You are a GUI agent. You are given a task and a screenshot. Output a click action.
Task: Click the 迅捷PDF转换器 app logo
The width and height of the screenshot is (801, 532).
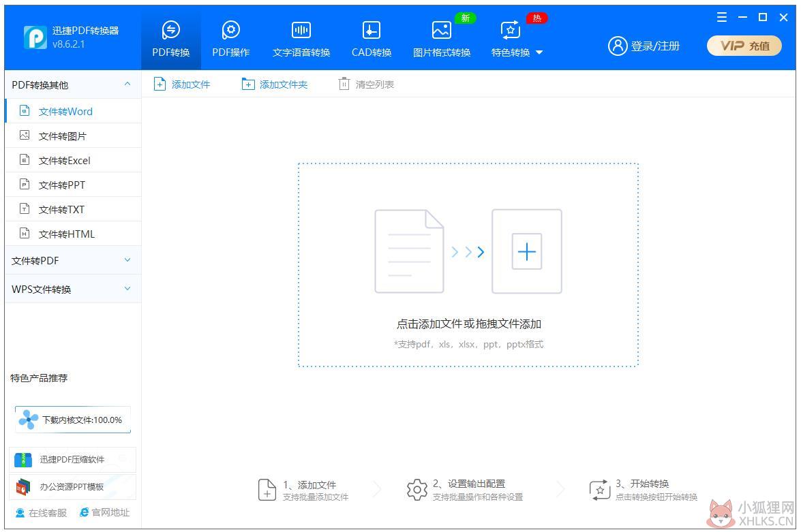(35, 37)
